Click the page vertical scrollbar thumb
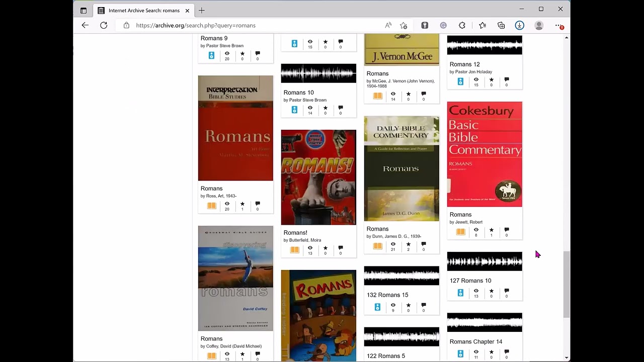 click(567, 284)
